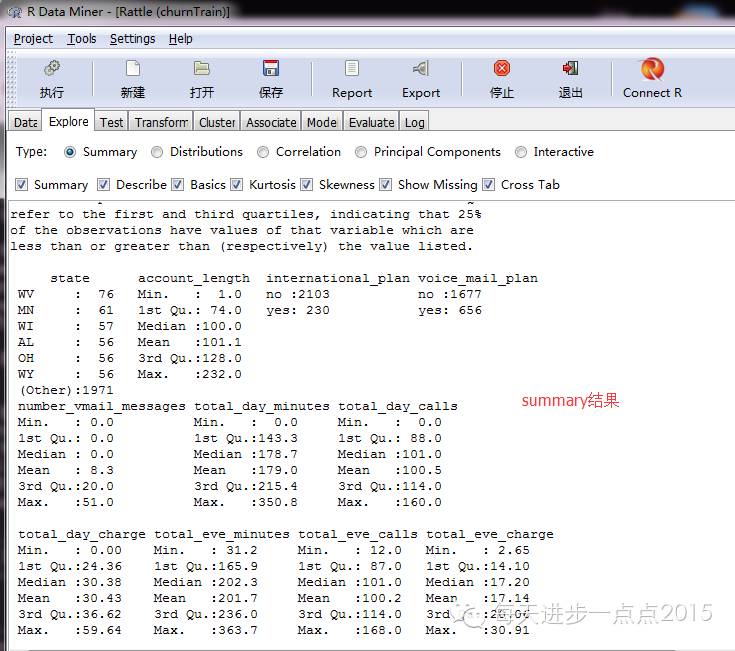The width and height of the screenshot is (735, 651).
Task: Click the Report toolbar icon
Action: (x=352, y=69)
